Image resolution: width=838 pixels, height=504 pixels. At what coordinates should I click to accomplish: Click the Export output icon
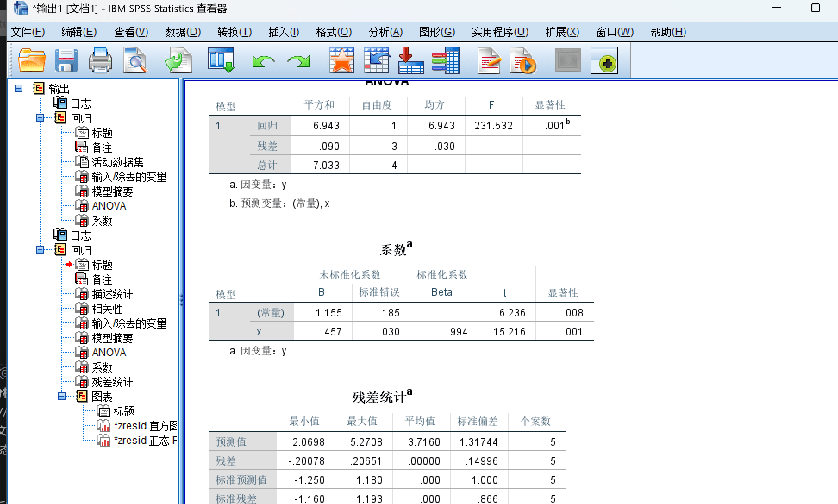[x=178, y=60]
